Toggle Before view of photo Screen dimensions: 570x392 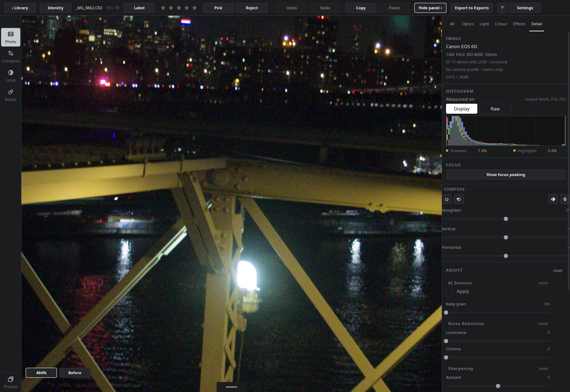[75, 373]
